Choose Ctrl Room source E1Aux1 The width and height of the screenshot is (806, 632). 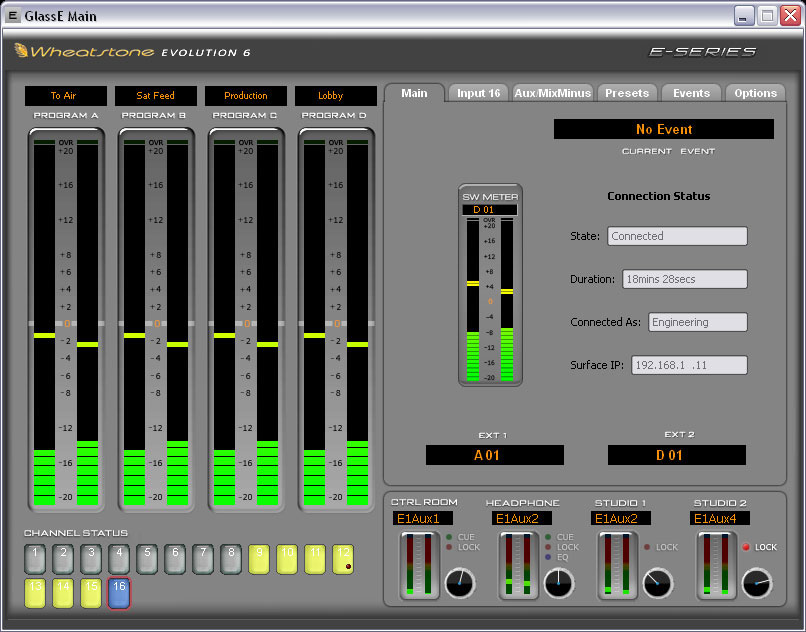coord(423,518)
